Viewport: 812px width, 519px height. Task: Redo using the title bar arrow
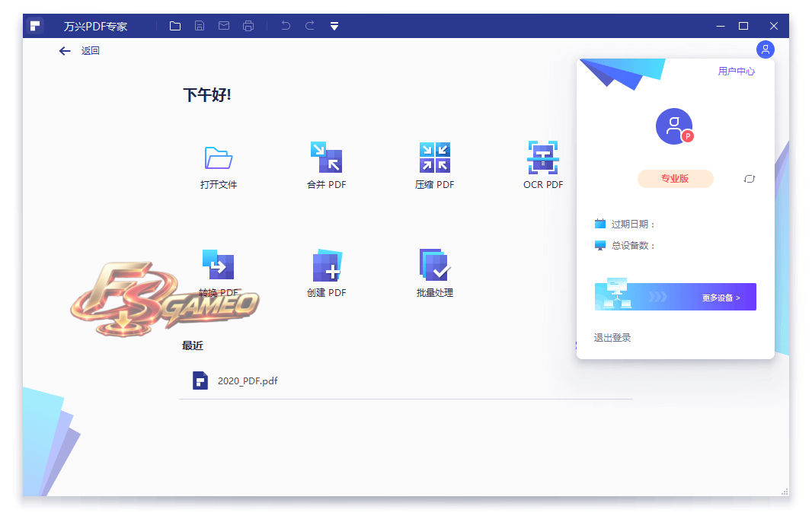click(310, 25)
